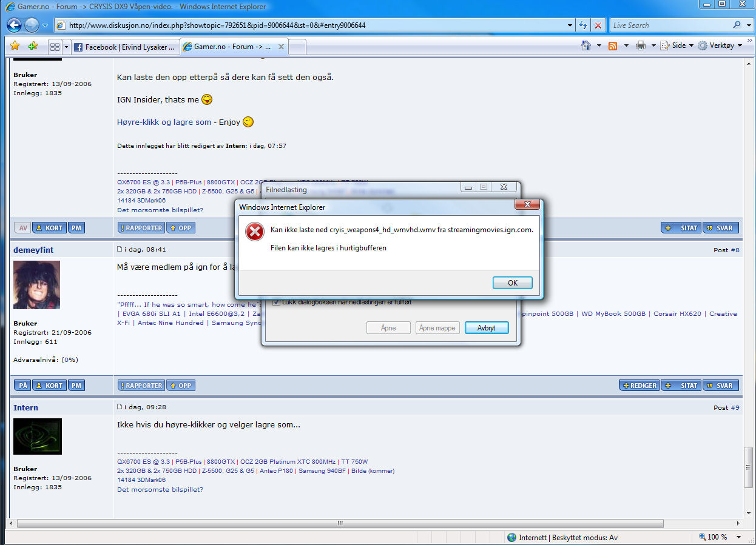The image size is (756, 545).
Task: Click the KORT button next to AV
Action: (x=49, y=228)
